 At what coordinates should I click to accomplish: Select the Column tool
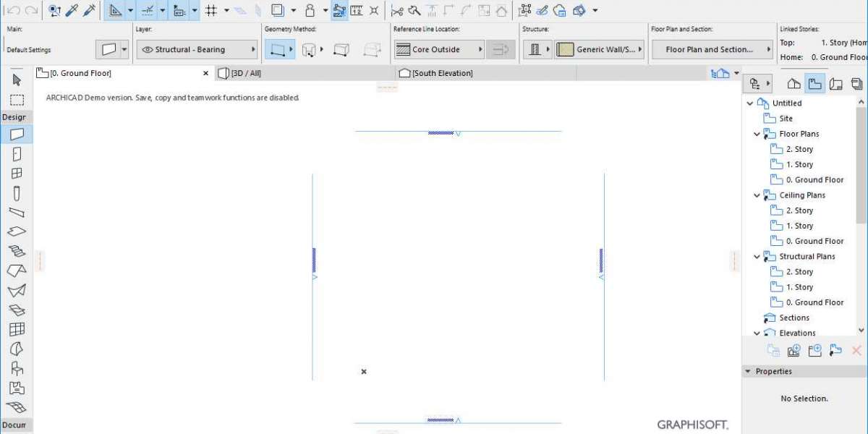pyautogui.click(x=17, y=193)
